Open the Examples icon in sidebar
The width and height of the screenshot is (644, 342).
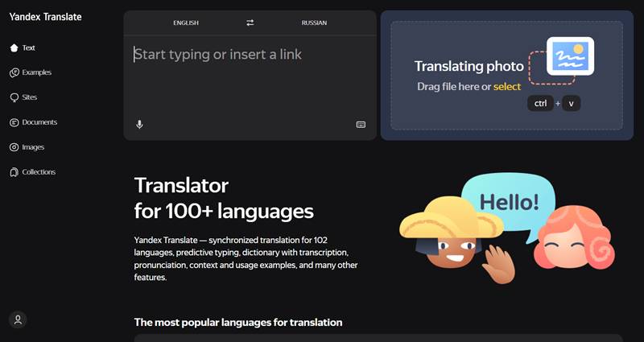pos(14,72)
